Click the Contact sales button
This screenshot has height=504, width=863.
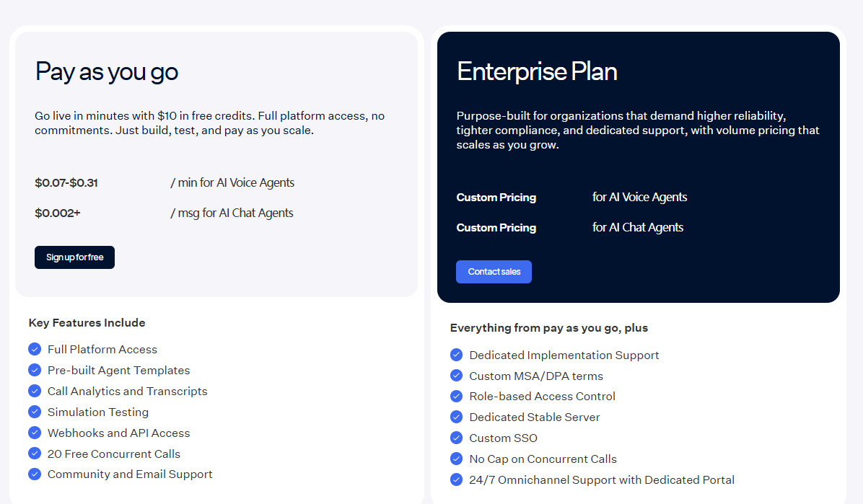coord(494,272)
